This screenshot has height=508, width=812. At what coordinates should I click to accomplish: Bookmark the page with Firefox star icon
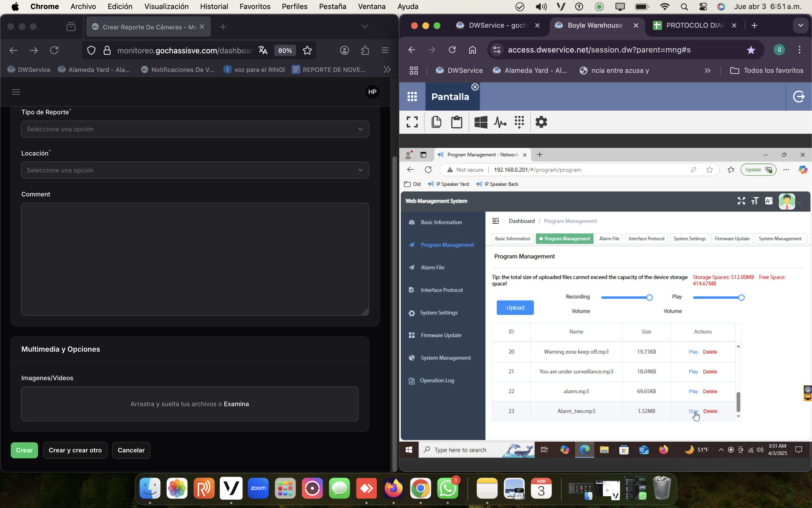[307, 51]
